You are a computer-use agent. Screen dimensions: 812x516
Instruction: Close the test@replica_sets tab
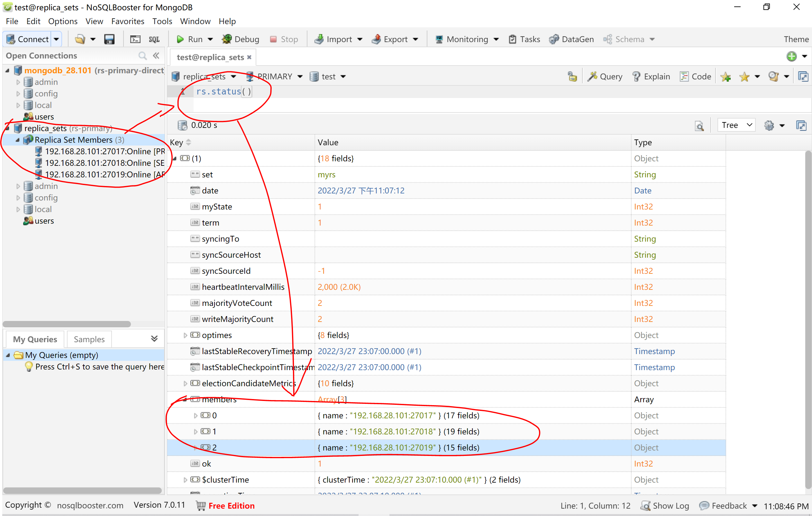click(249, 57)
